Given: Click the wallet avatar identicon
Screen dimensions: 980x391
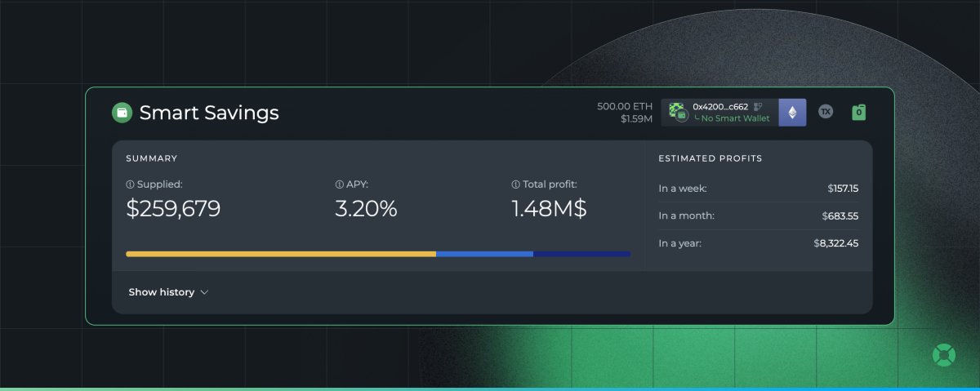Looking at the screenshot, I should coord(677,112).
